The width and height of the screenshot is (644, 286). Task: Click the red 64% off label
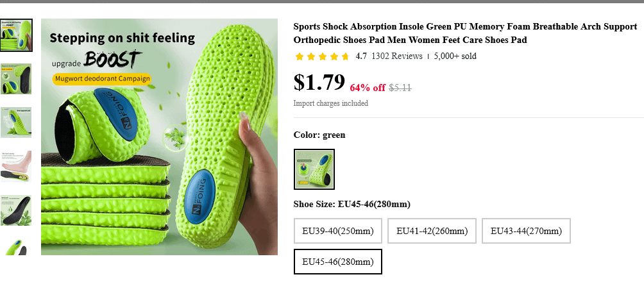tap(368, 88)
